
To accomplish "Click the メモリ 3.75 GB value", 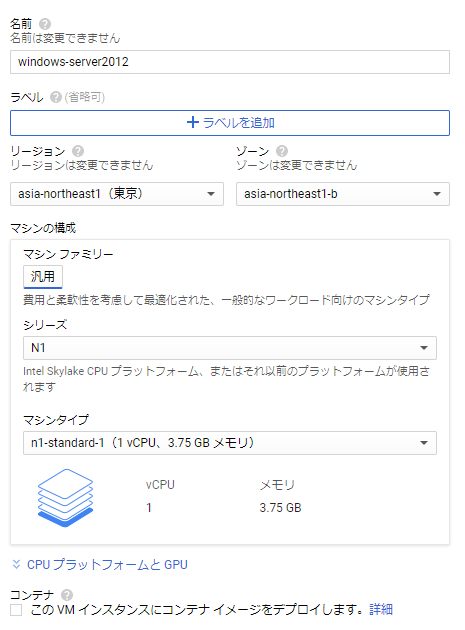I will click(280, 507).
